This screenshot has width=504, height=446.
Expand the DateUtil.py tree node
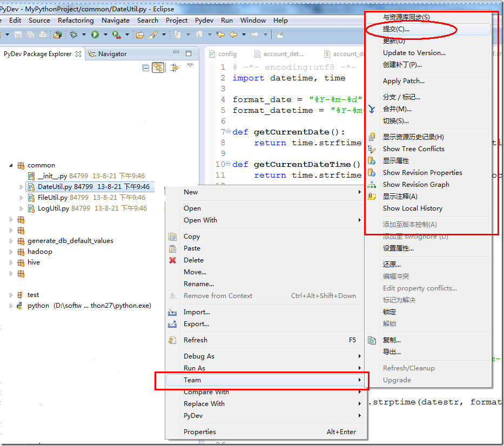click(x=21, y=187)
